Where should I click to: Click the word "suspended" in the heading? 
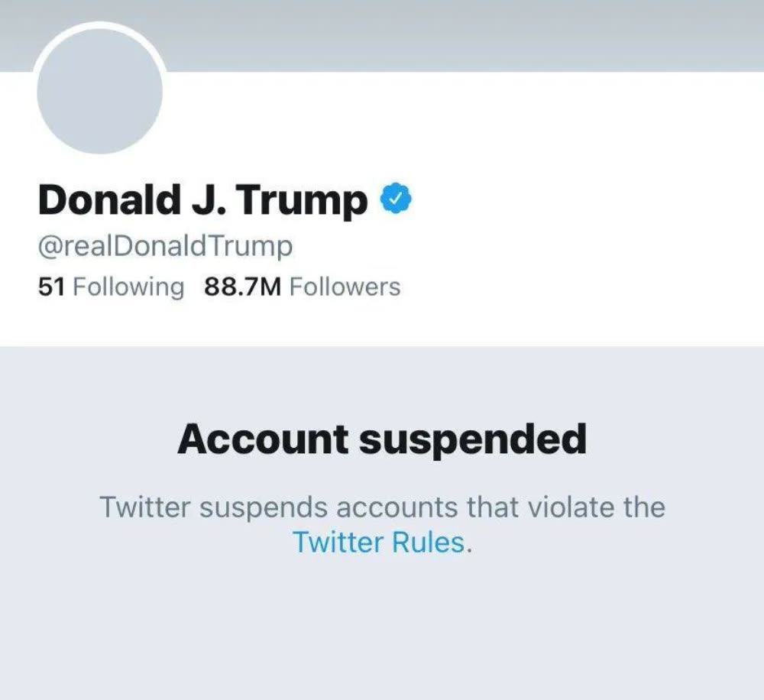[x=473, y=439]
